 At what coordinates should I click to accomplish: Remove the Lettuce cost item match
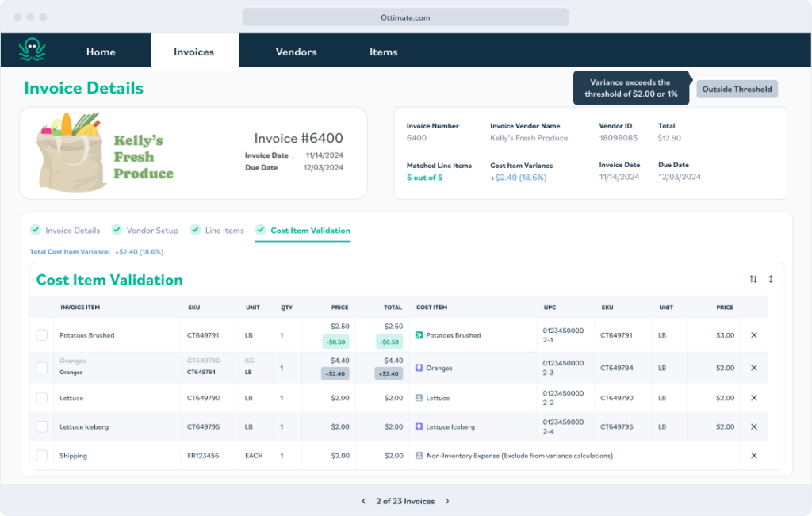tap(754, 398)
